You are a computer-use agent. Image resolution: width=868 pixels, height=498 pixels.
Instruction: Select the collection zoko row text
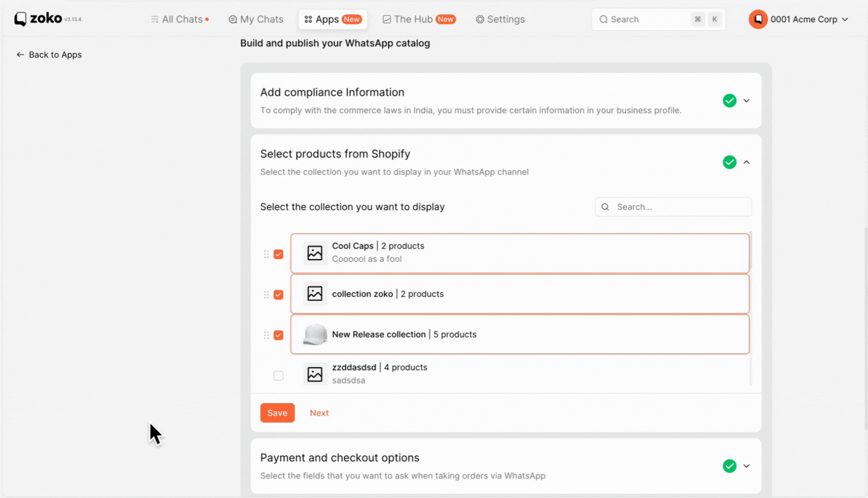click(x=387, y=294)
